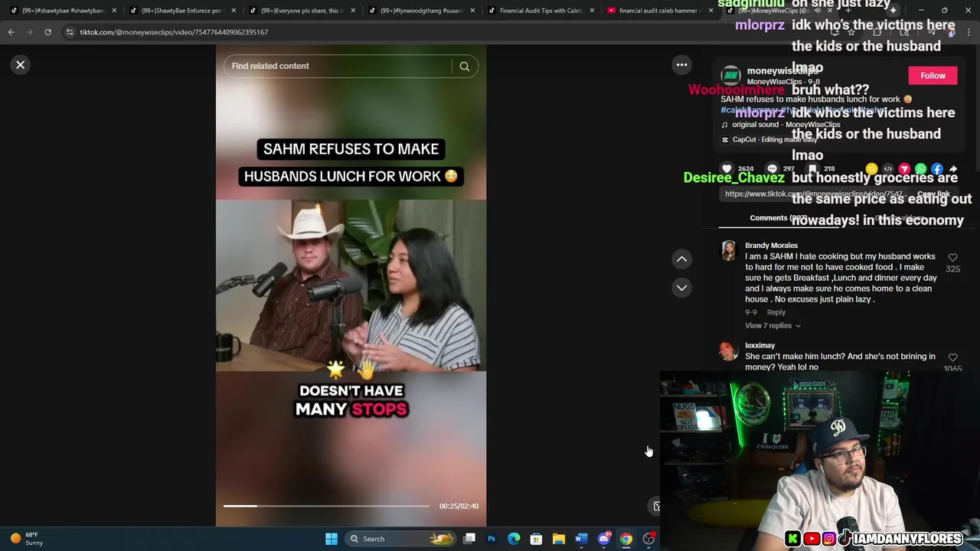Seek on the video progress bar

tap(326, 506)
